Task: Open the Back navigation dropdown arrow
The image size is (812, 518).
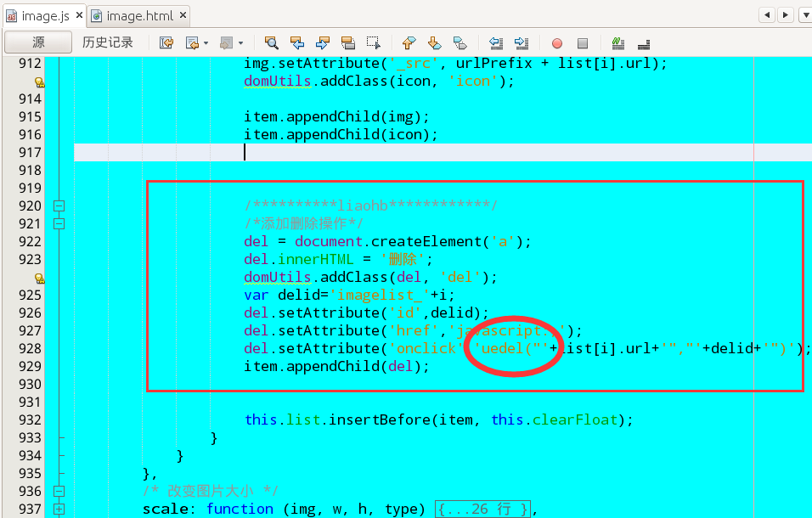Action: click(206, 42)
